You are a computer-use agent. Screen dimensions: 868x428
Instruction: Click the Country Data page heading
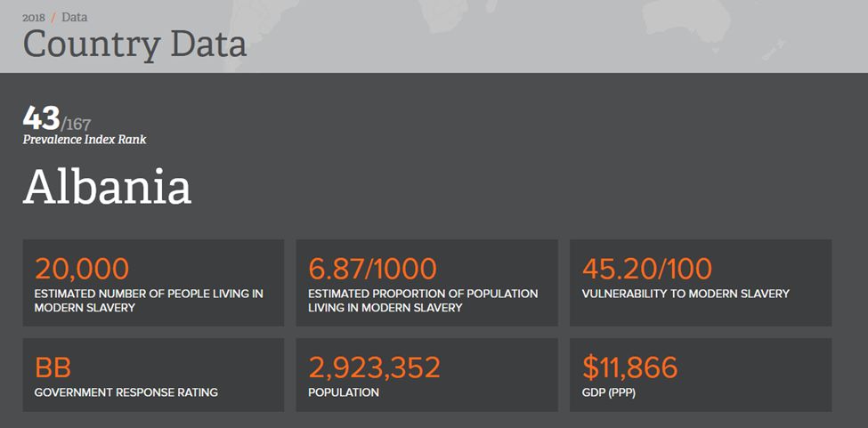pos(134,44)
